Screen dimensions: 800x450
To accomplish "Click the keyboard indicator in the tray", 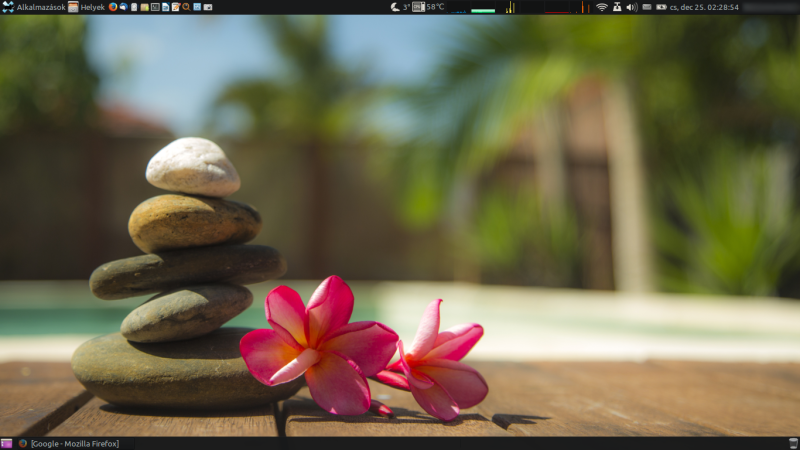I will (647, 7).
